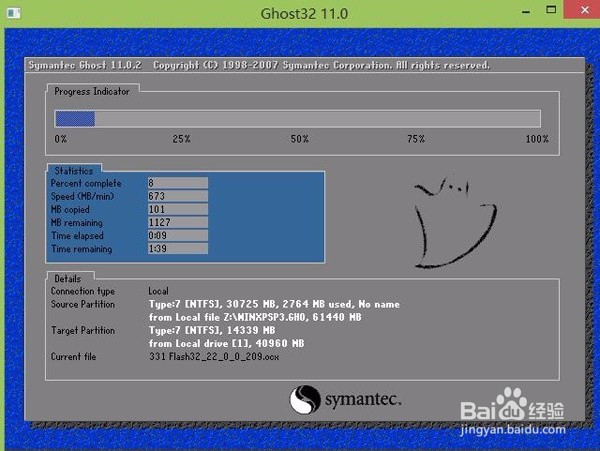The width and height of the screenshot is (600, 451).
Task: Click the Connection type label
Action: pyautogui.click(x=83, y=291)
